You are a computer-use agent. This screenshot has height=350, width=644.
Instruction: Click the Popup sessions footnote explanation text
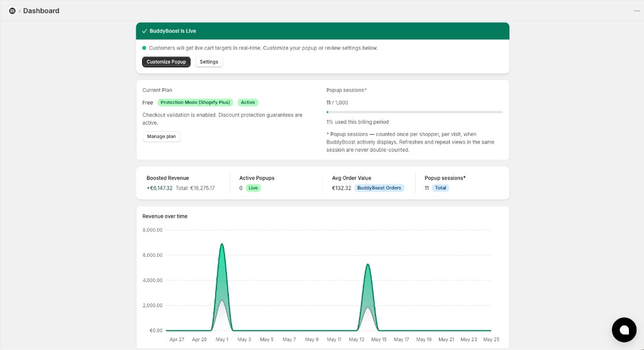(x=410, y=142)
